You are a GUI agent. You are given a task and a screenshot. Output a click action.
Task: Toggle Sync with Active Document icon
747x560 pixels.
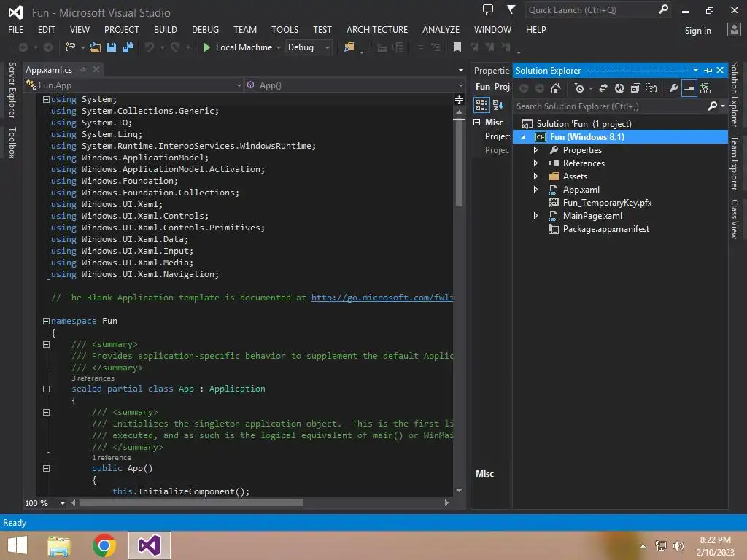pos(603,88)
